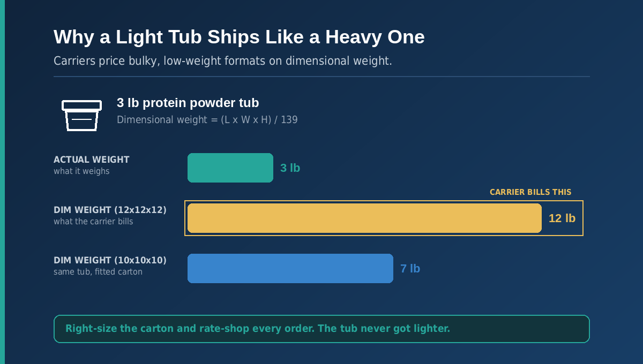Screen dimensions: 643x364
Task: Select the yellow 12x12x12 dim weight bar
Action: tap(364, 218)
